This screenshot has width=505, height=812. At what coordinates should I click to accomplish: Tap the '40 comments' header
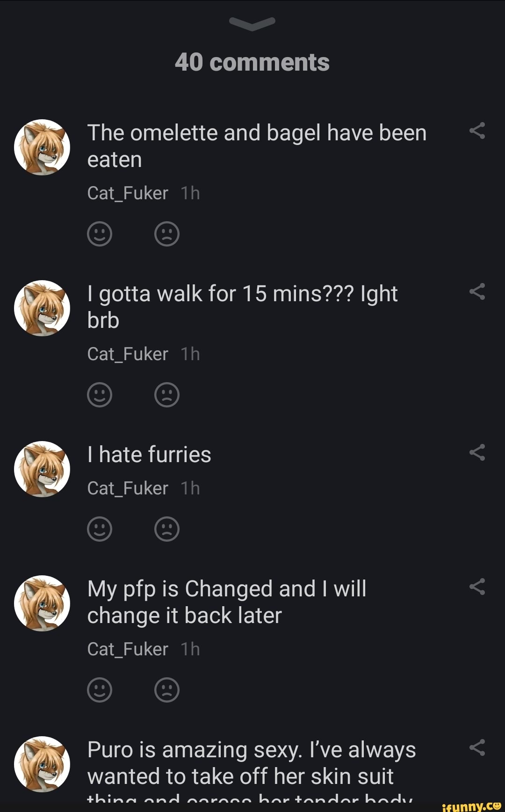pyautogui.click(x=252, y=62)
